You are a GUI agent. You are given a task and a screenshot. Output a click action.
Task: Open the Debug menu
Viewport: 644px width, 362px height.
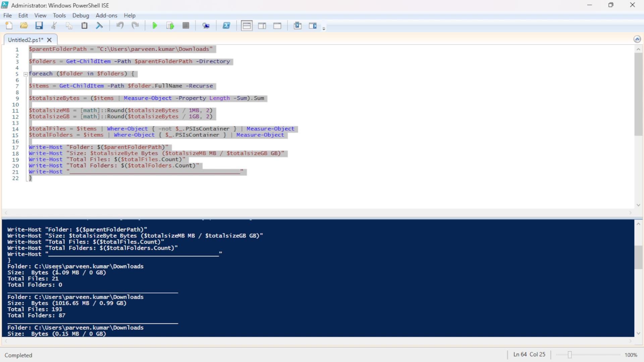pos(80,15)
